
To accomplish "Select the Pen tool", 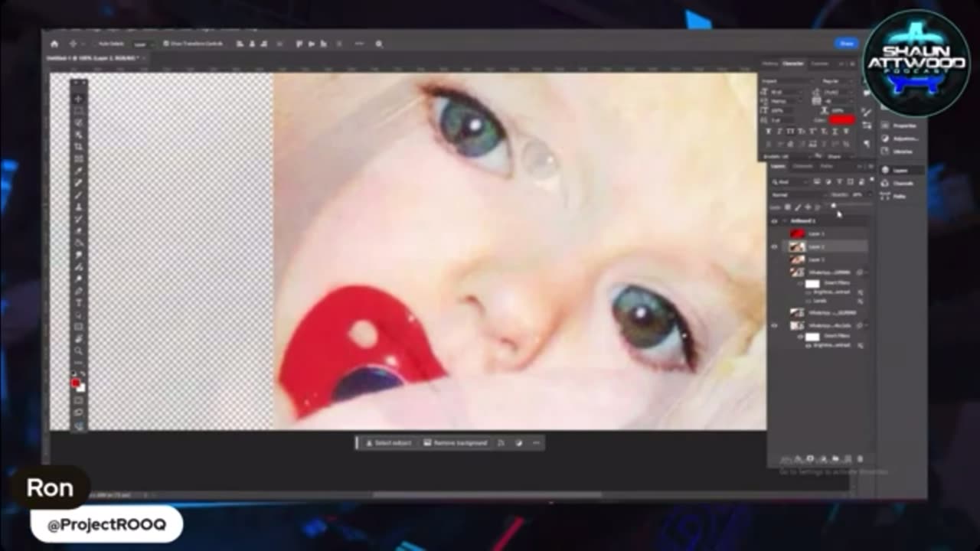I will tap(79, 291).
